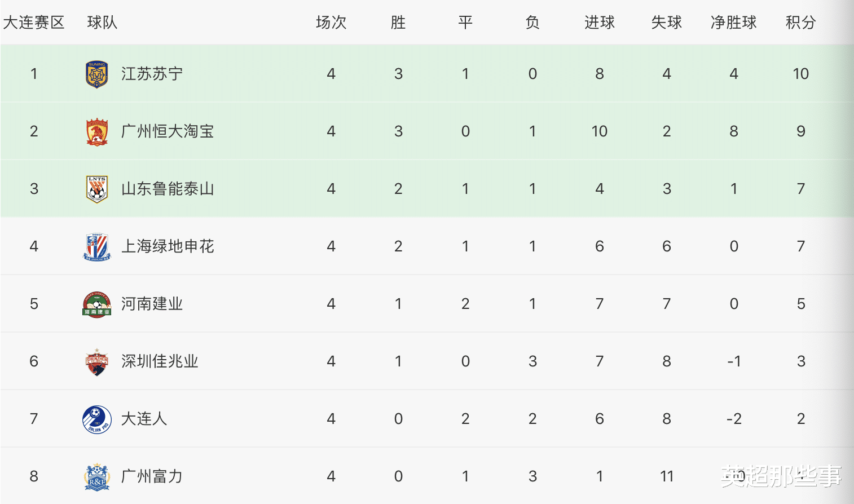854x504 pixels.
Task: Click the 进球 column header
Action: coord(599,23)
